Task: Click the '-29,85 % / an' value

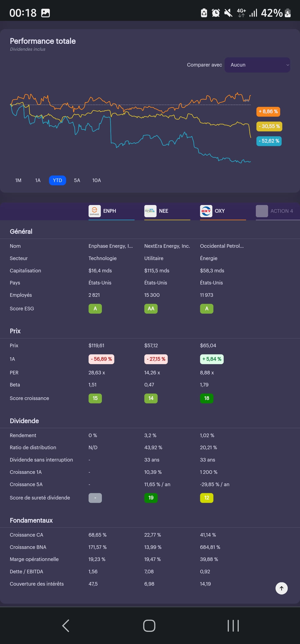Action: point(215,484)
